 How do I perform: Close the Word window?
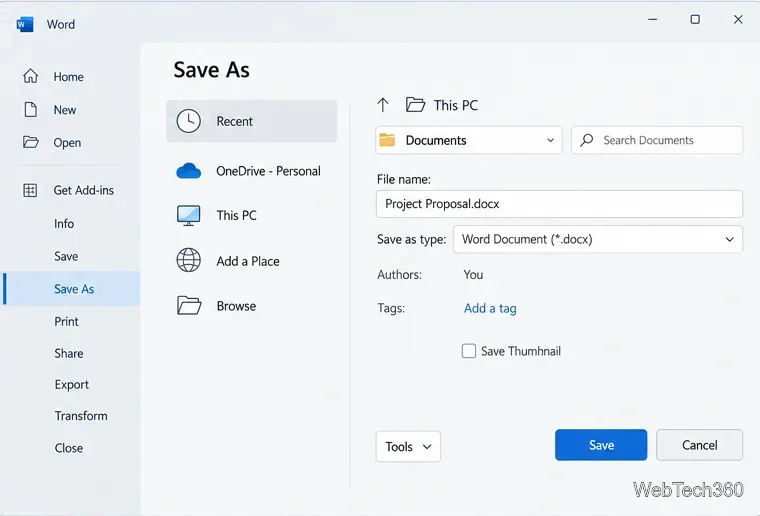click(x=738, y=19)
